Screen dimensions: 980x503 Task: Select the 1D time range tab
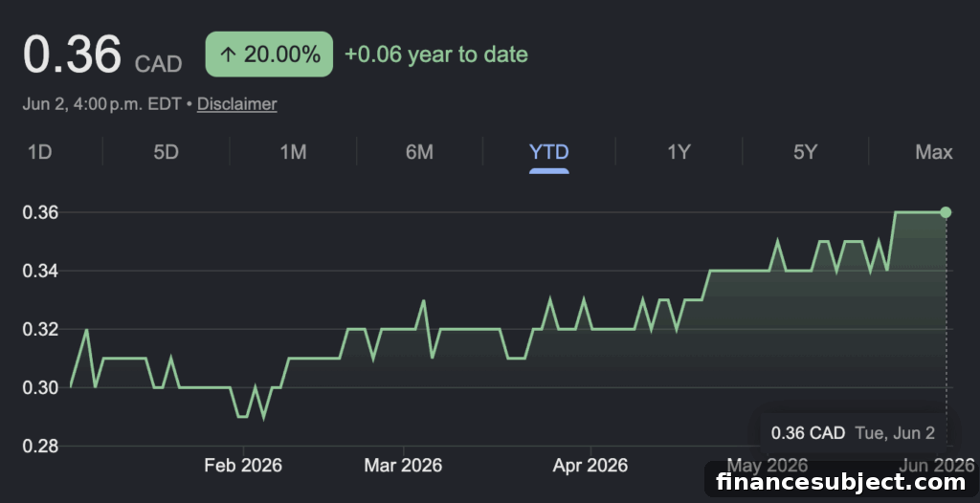(x=40, y=152)
